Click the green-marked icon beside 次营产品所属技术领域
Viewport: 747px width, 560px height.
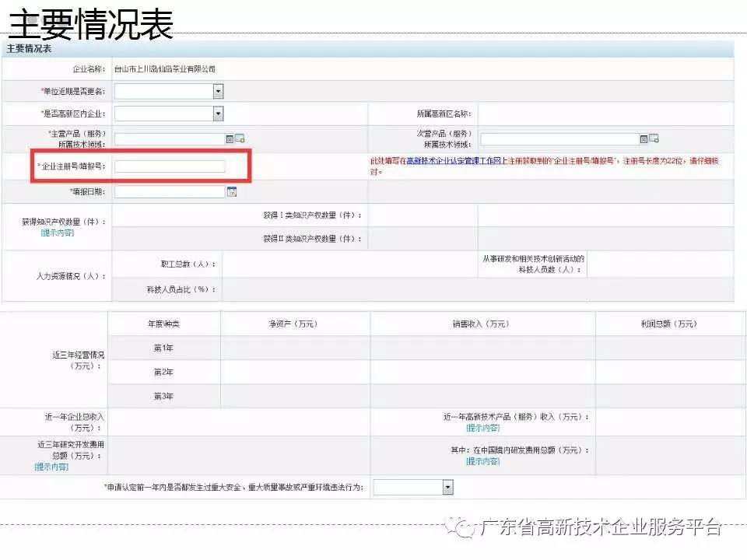click(x=654, y=139)
